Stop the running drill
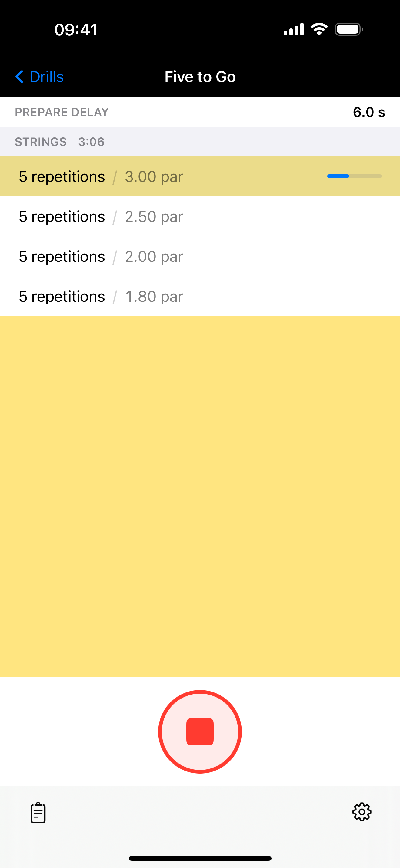The image size is (400, 868). pos(200,732)
